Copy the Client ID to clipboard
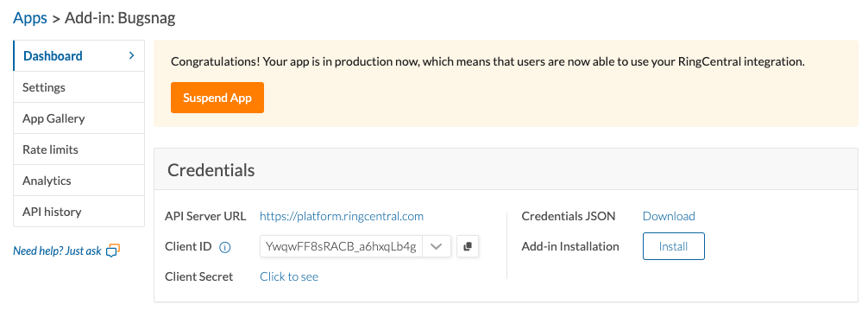Screen dimensions: 868x311 coord(468,247)
